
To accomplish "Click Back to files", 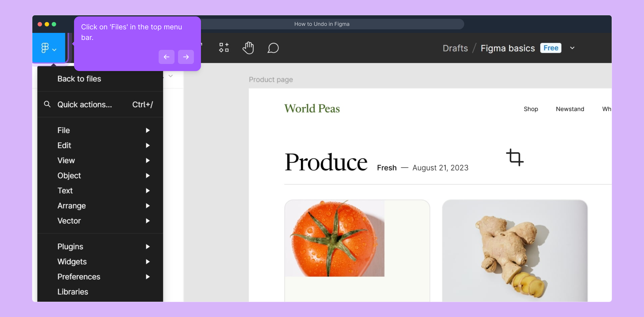I will click(79, 79).
